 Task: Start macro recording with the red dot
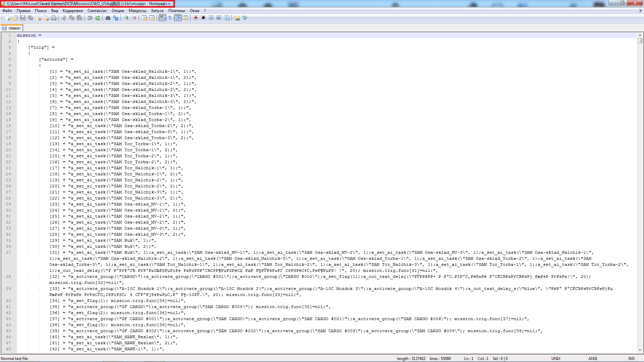click(196, 18)
